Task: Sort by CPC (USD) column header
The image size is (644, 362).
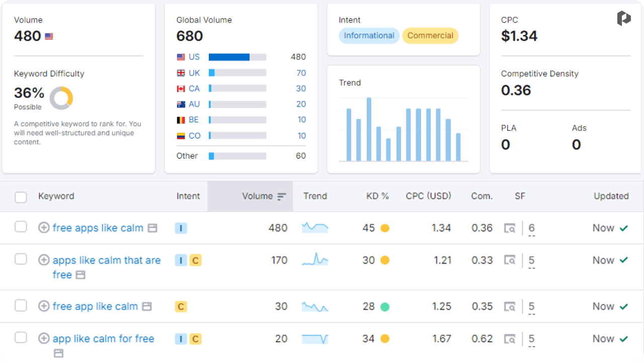Action: (x=429, y=196)
